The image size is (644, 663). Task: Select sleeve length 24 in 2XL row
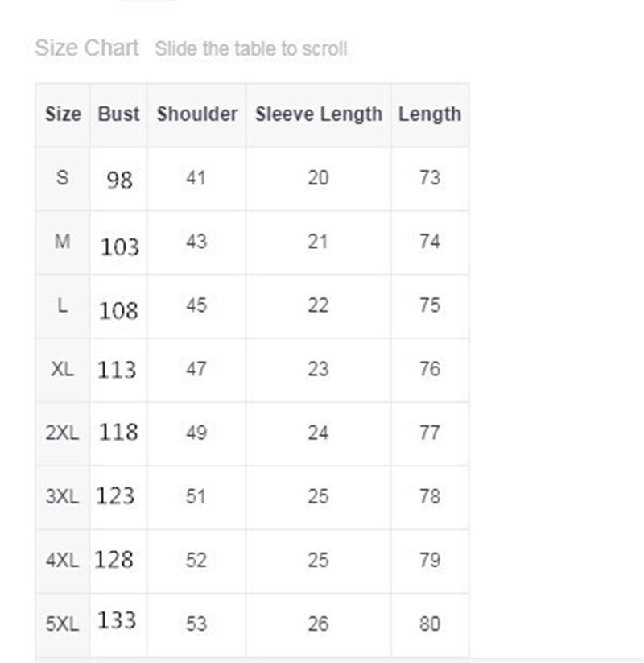tap(318, 433)
